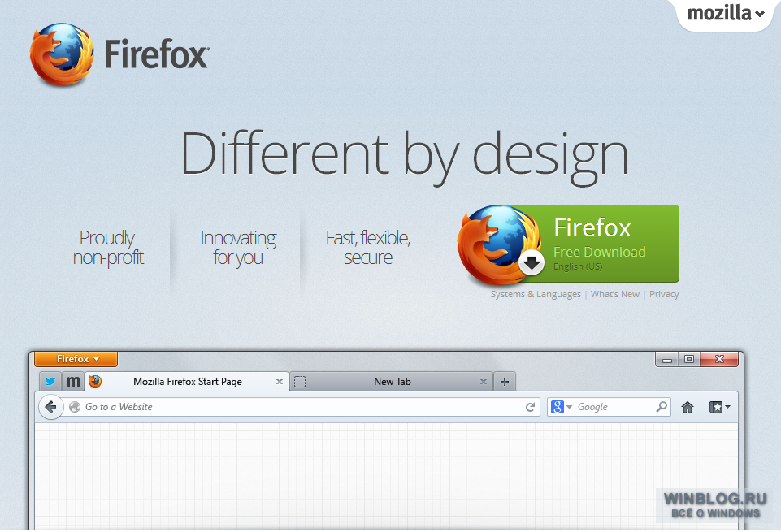The image size is (781, 532).
Task: Click the 'English (US)' text
Action: tap(578, 266)
